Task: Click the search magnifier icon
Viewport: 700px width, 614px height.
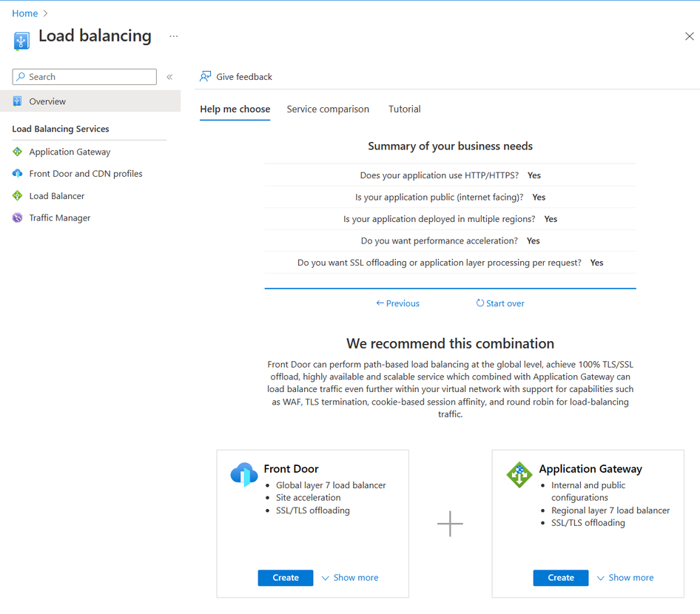Action: point(21,77)
